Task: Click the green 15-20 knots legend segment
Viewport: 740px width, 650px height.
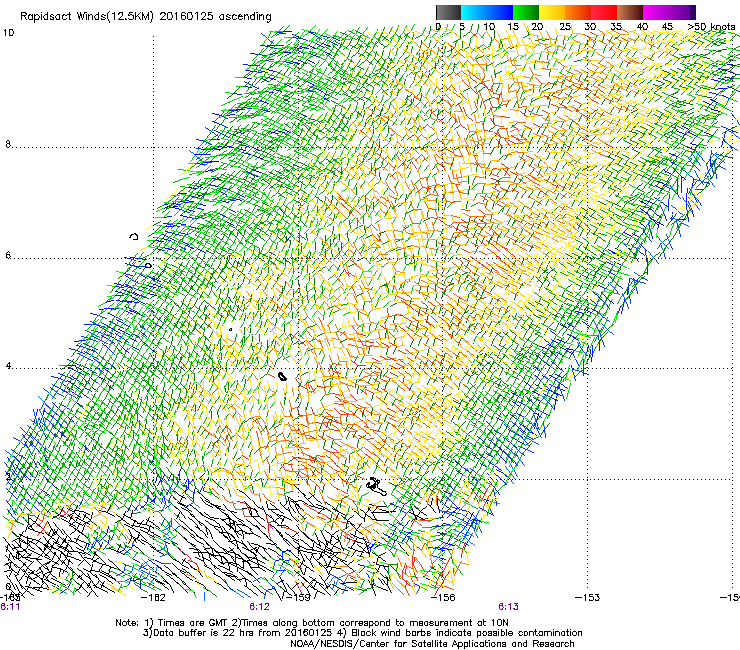Action: tap(526, 12)
